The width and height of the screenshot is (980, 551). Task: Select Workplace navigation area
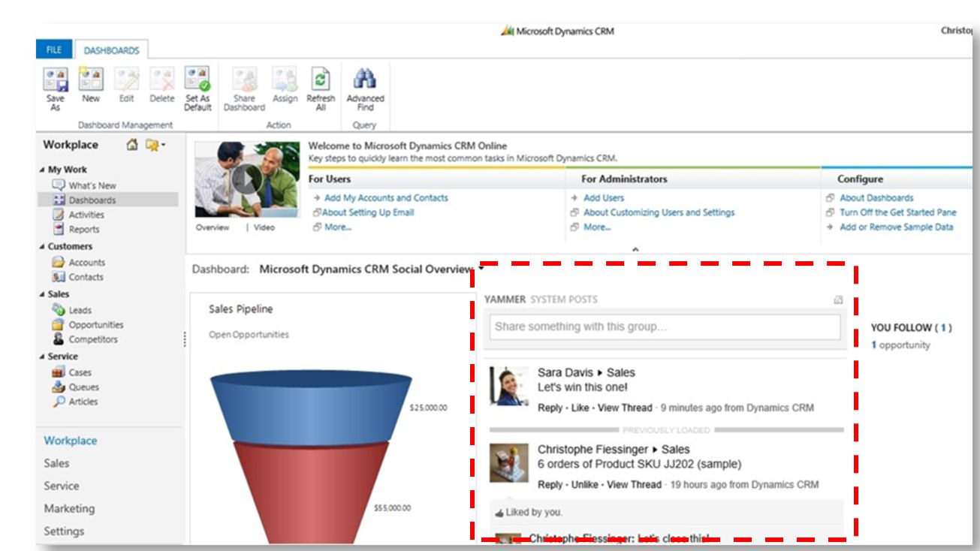coord(70,441)
